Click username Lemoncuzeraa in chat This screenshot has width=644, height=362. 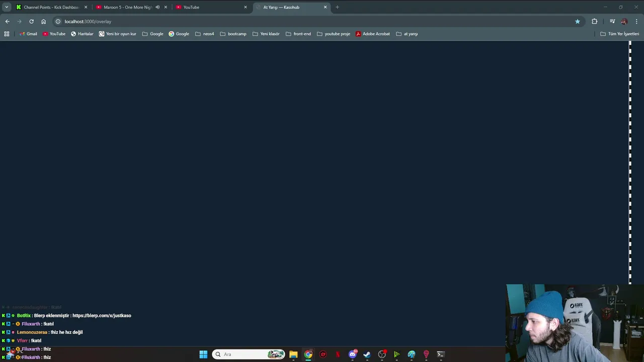click(x=32, y=332)
